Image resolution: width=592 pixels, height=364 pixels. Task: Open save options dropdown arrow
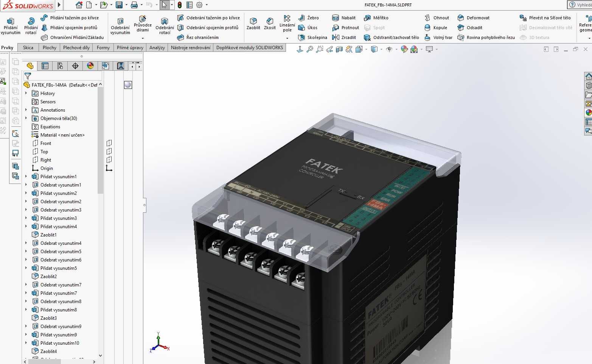pyautogui.click(x=126, y=5)
